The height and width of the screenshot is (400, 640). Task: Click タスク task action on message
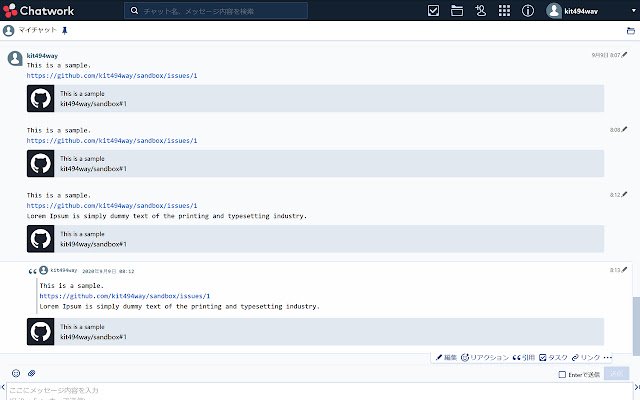[553, 358]
